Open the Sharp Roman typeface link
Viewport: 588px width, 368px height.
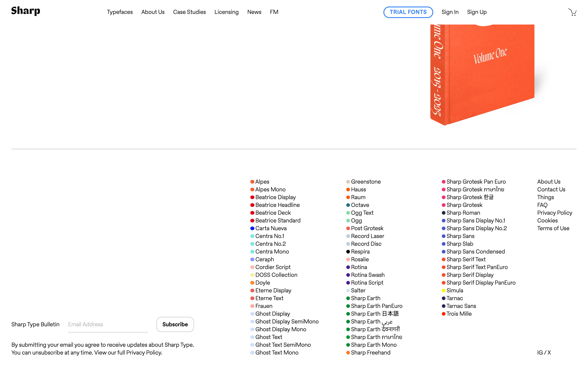463,213
